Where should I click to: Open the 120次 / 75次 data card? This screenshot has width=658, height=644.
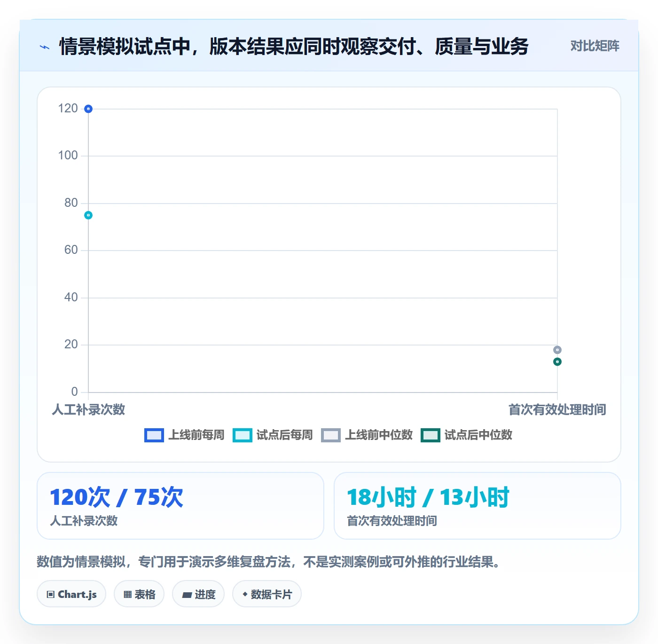tap(180, 506)
